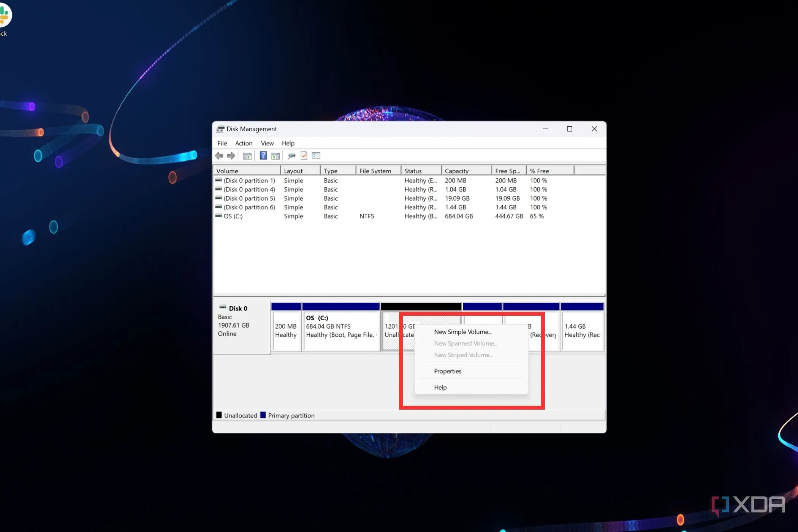Toggle the Show/Hide Action Pane icon
This screenshot has height=532, width=798.
pyautogui.click(x=275, y=155)
